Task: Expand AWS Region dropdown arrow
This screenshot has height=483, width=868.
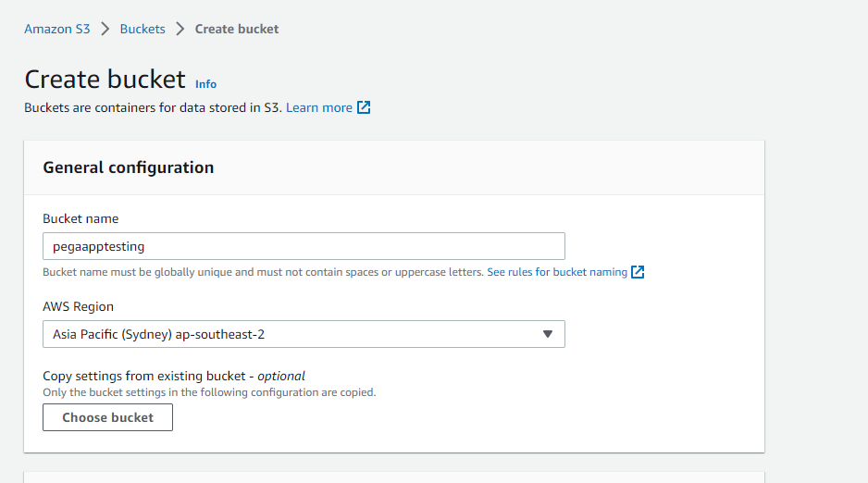Action: coord(548,334)
